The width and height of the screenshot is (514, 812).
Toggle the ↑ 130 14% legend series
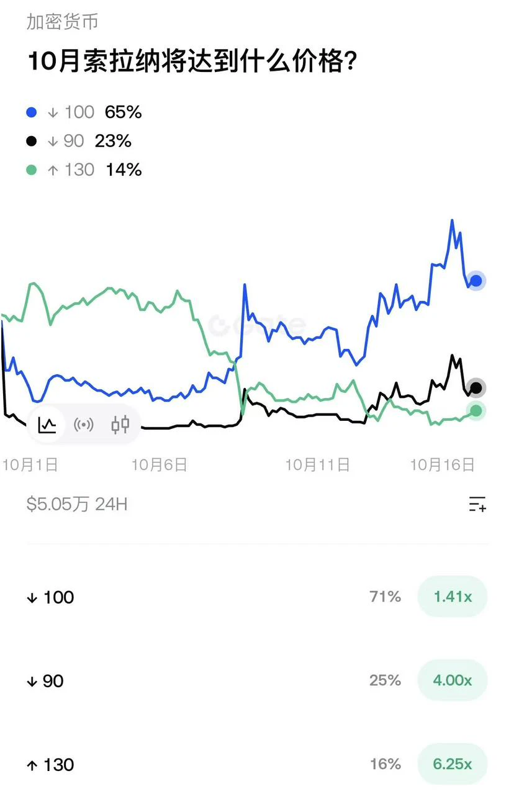(x=84, y=169)
